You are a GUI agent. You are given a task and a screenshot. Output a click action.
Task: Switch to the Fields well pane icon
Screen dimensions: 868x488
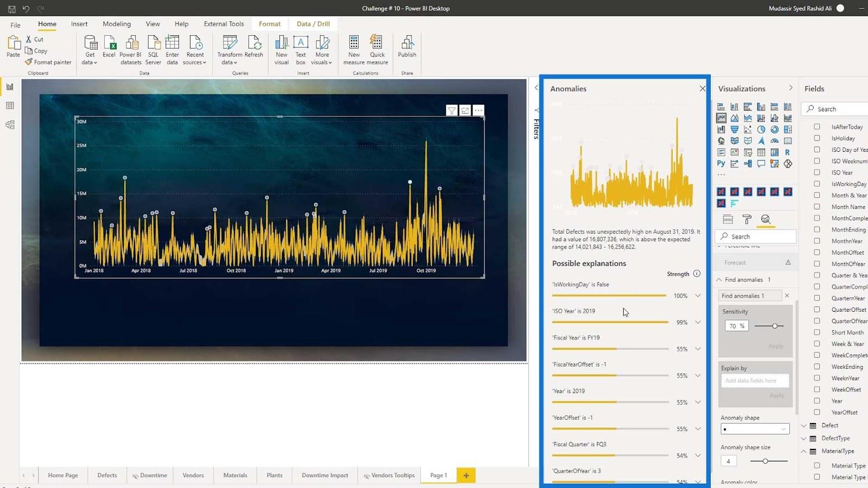tap(728, 219)
